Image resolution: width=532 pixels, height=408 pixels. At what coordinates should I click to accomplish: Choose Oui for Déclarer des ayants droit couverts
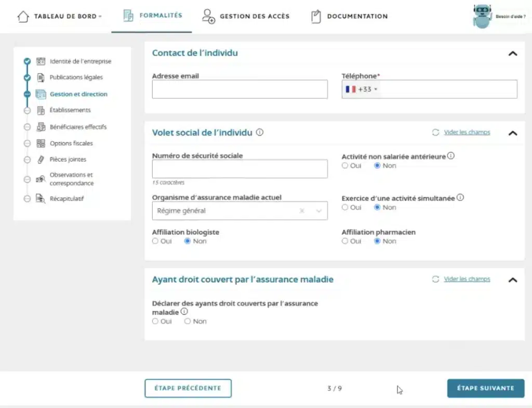154,321
